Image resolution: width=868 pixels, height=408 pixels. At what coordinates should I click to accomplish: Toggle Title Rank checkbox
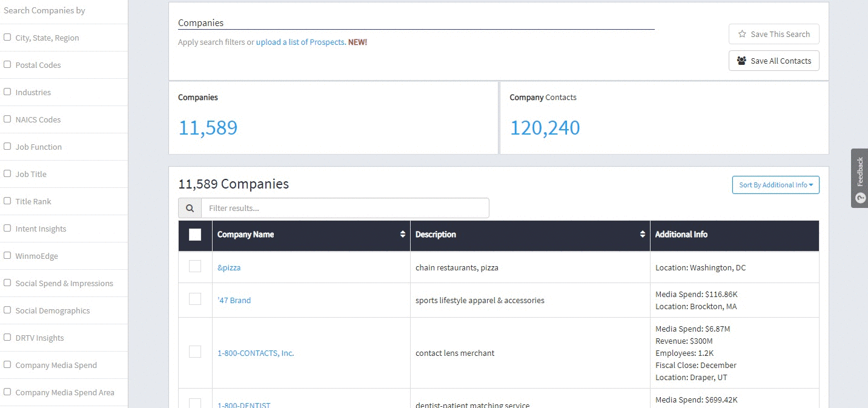[x=7, y=201]
